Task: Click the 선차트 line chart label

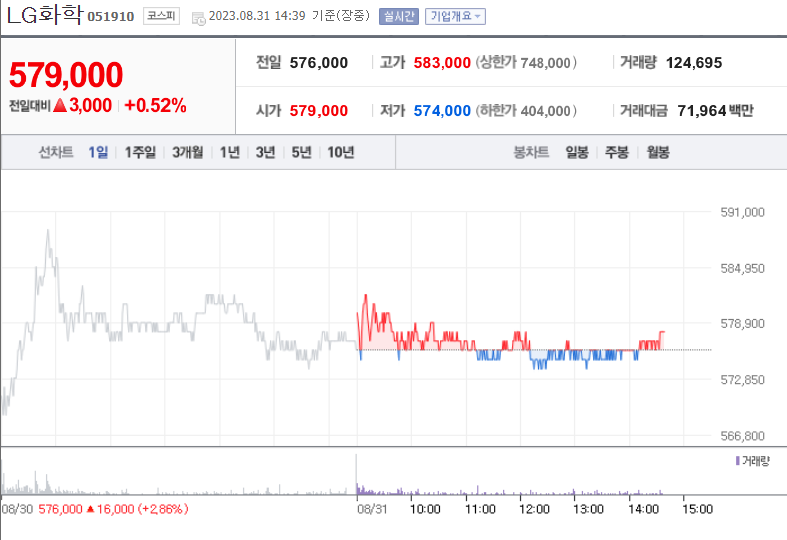Action: coord(56,152)
